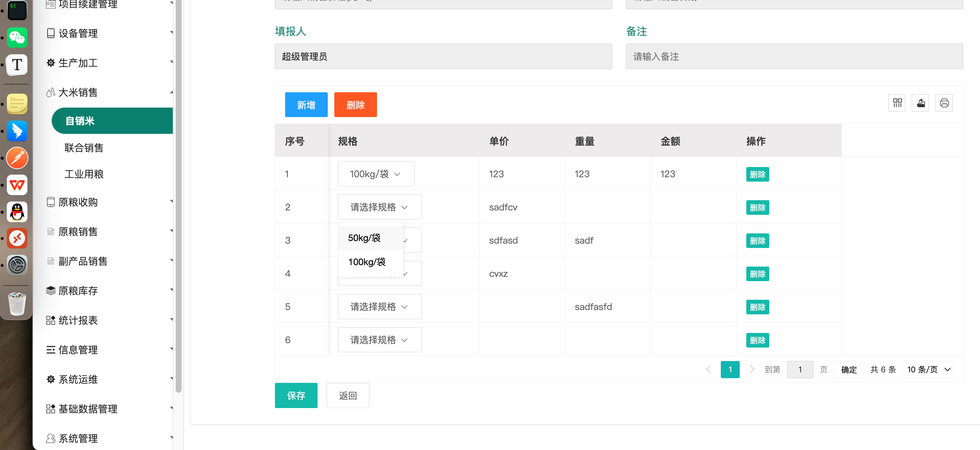Click the print table icon
This screenshot has width=980, height=450.
tap(944, 103)
